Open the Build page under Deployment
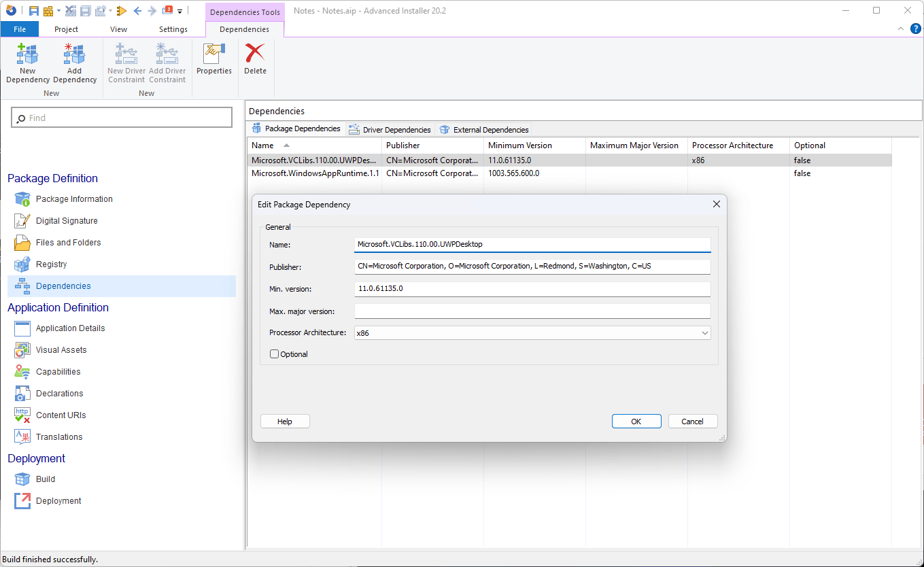The width and height of the screenshot is (924, 567). (x=46, y=479)
